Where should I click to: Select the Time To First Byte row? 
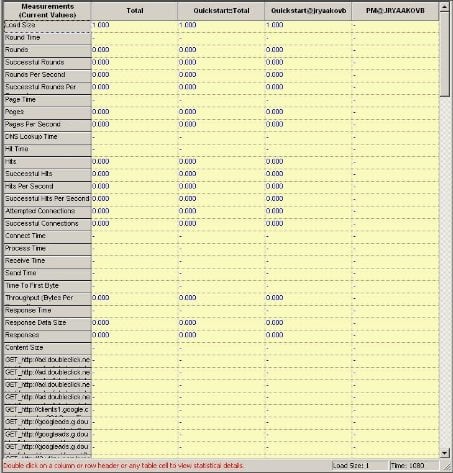coord(47,287)
